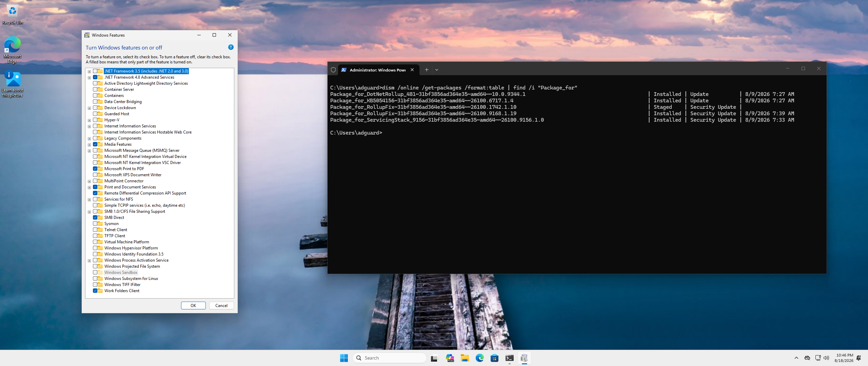Launch Copilot from the taskbar
Viewport: 868px width, 366px height.
pos(450,358)
